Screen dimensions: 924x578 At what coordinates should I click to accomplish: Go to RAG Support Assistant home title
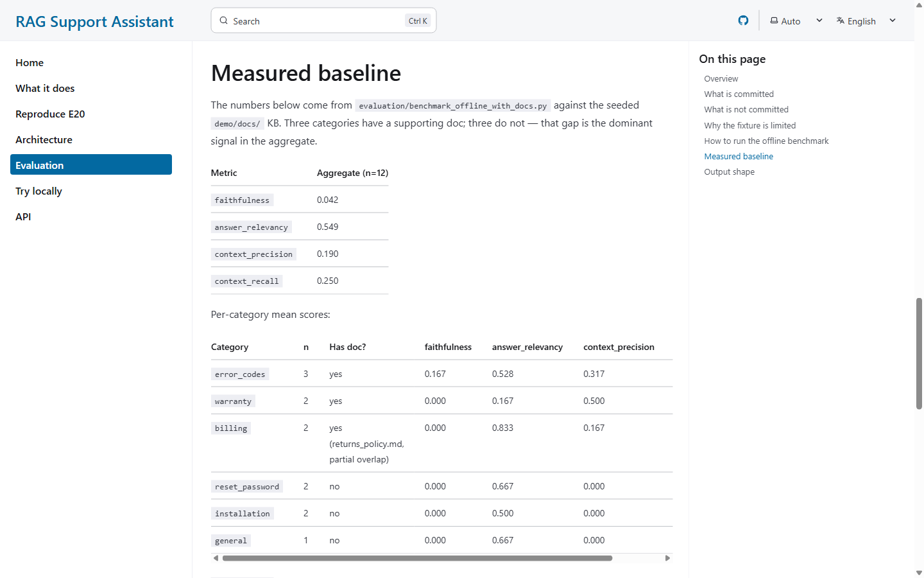[x=94, y=21]
